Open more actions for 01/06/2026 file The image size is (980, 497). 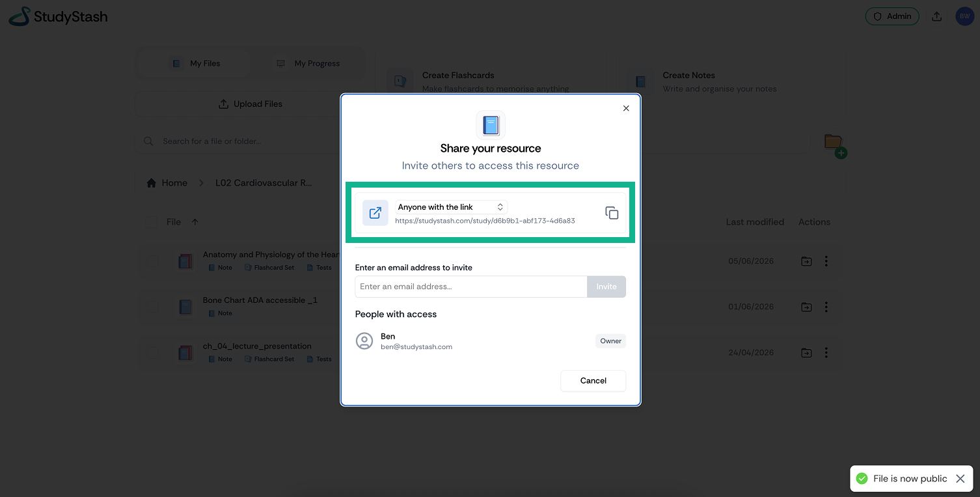pyautogui.click(x=826, y=307)
